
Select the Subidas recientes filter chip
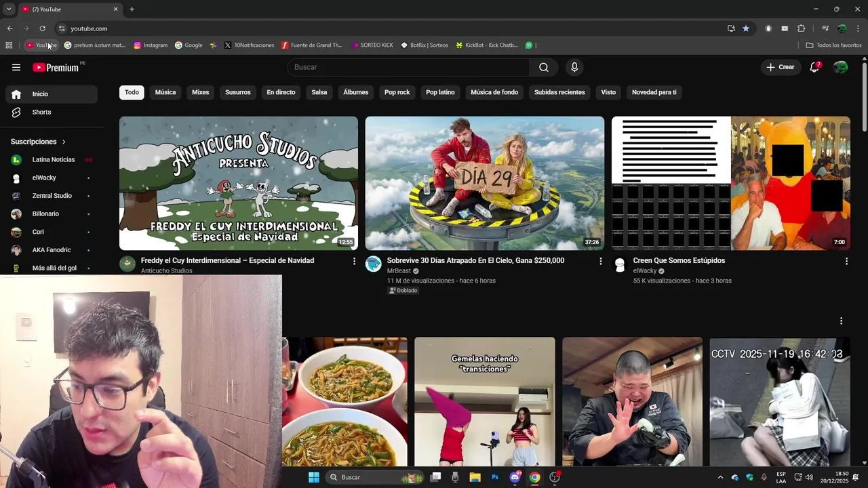559,92
